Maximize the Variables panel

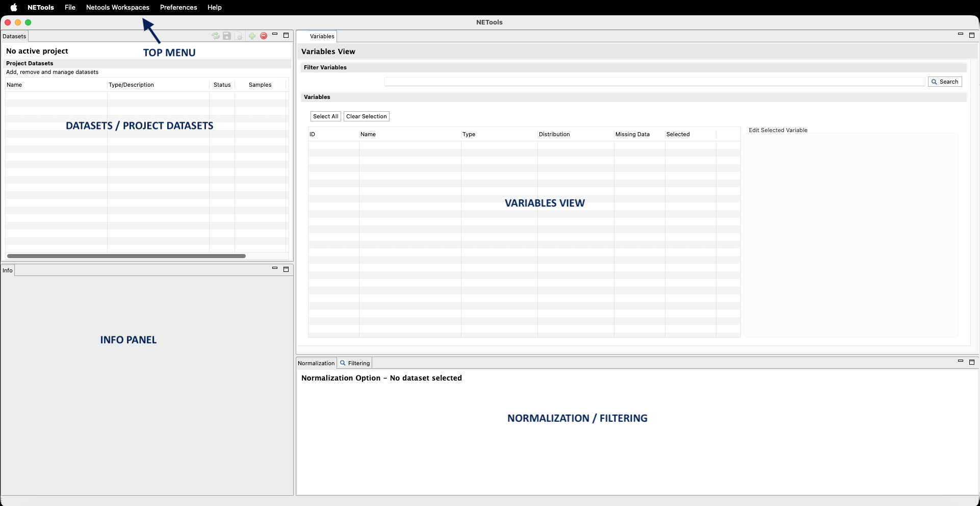point(972,35)
